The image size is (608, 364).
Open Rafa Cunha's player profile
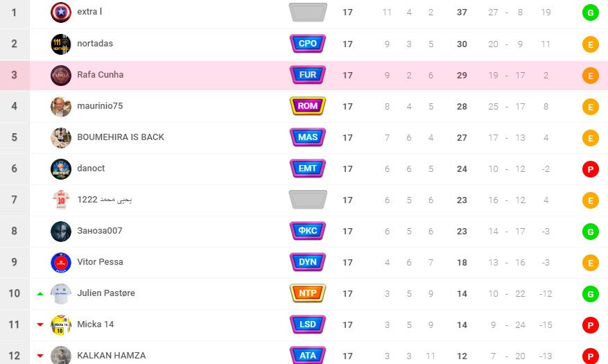pyautogui.click(x=100, y=75)
